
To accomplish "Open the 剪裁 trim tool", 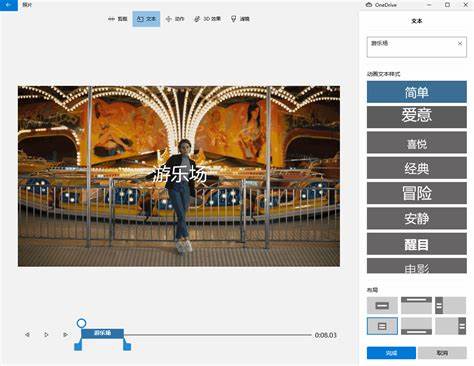I will 118,19.
